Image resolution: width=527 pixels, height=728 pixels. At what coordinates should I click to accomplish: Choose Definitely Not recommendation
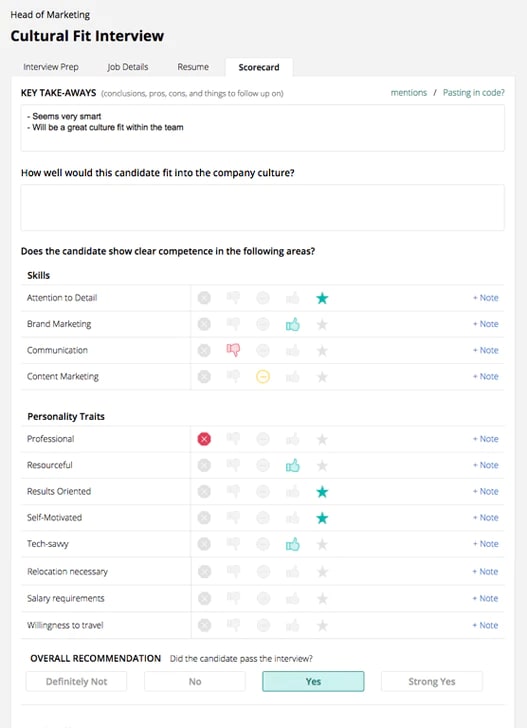(76, 681)
